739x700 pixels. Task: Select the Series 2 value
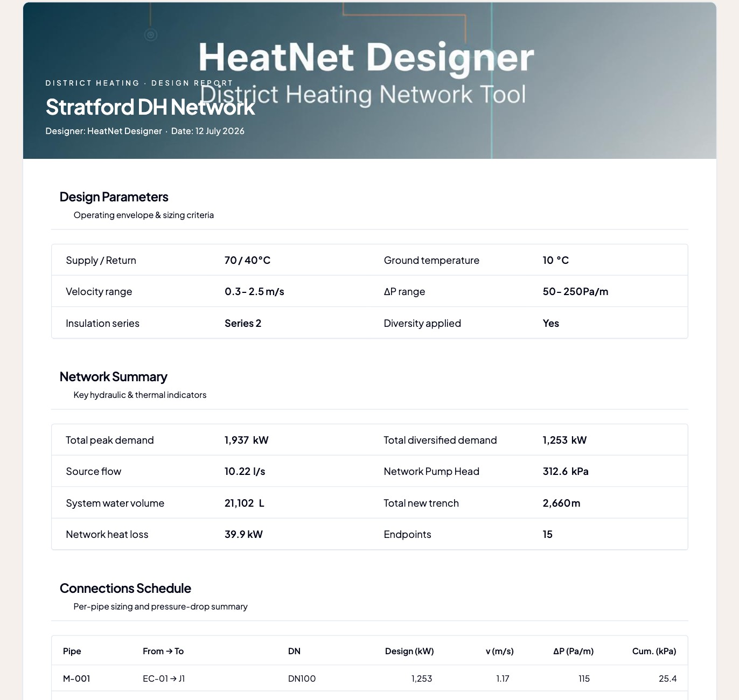(243, 324)
